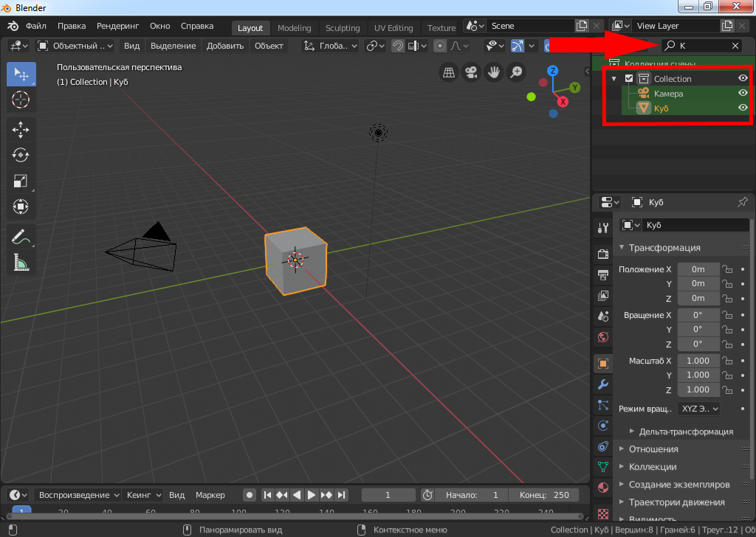Switch to the Modeling workspace tab

tap(294, 28)
